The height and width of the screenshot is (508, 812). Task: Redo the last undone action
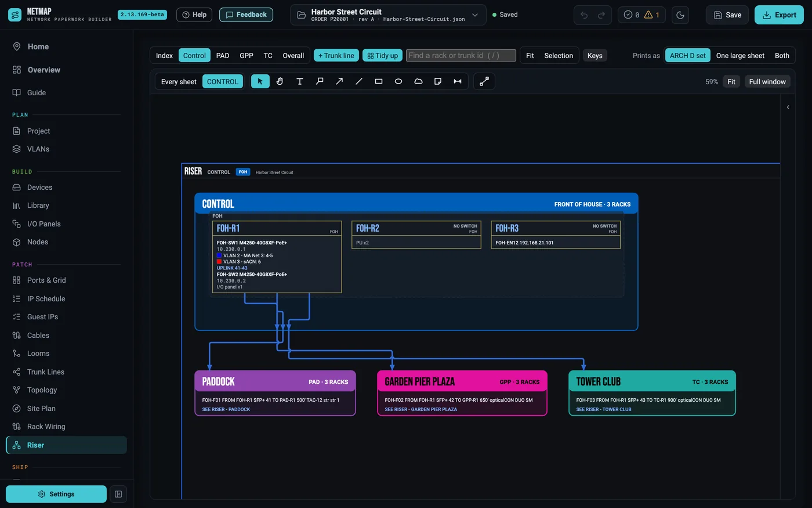pos(601,15)
